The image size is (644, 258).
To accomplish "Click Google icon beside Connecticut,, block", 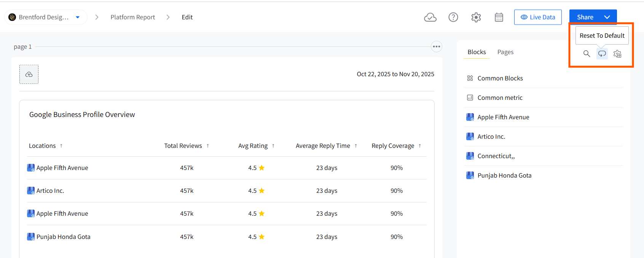I will (x=470, y=156).
